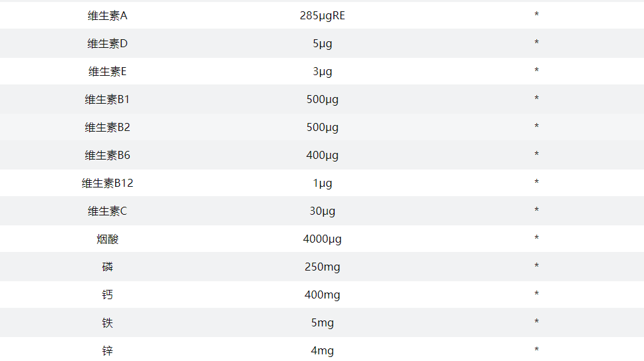Select the 1μg value for 维生素B12
The image size is (644, 361).
(x=322, y=183)
